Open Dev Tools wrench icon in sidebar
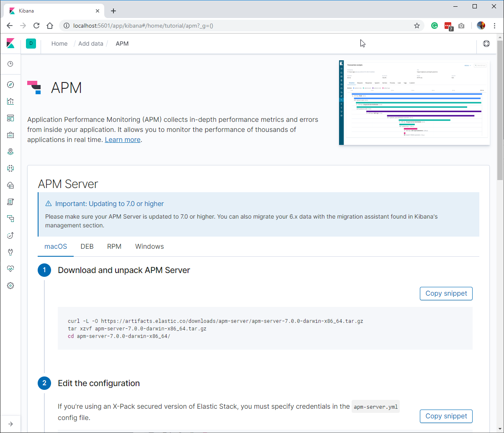The height and width of the screenshot is (433, 504). click(x=10, y=252)
